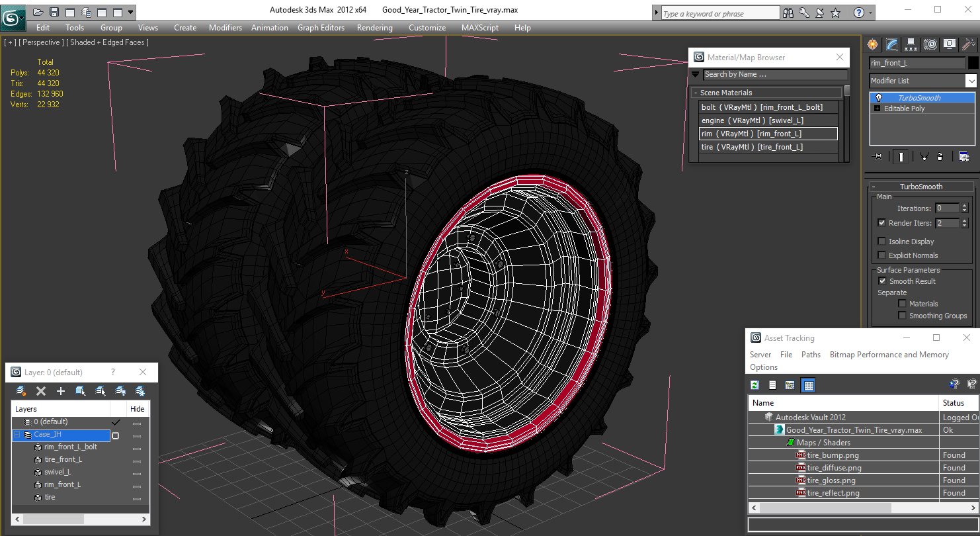Screen dimensions: 980x536
Task: Click Select Highlighted Objects icon in Layer dialog
Action: 80,391
